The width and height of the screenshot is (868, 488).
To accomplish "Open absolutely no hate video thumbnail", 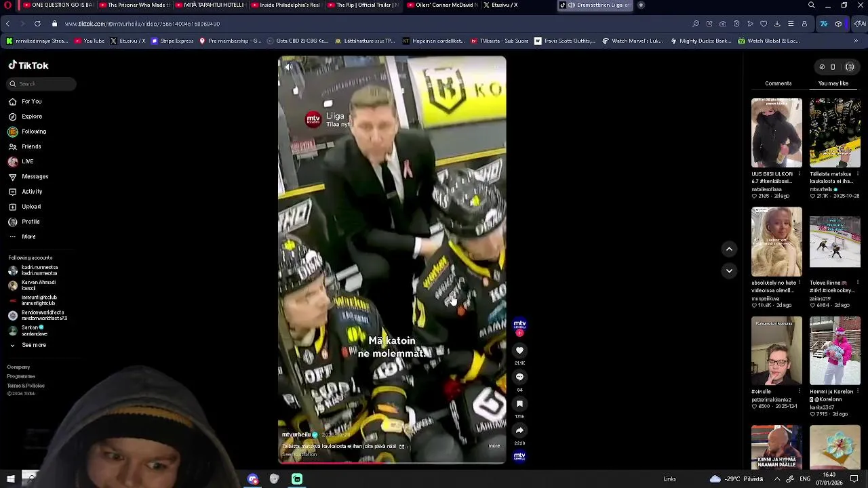I will 776,242.
